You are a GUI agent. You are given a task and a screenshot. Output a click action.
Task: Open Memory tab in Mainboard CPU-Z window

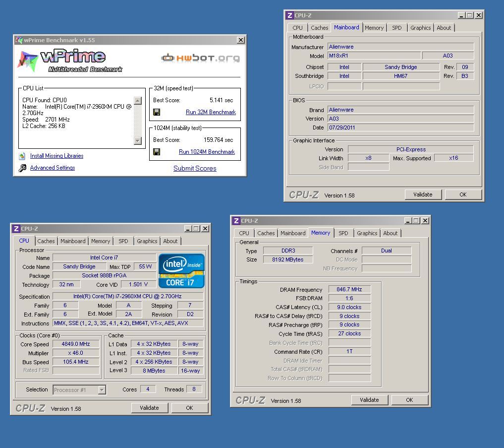point(374,28)
